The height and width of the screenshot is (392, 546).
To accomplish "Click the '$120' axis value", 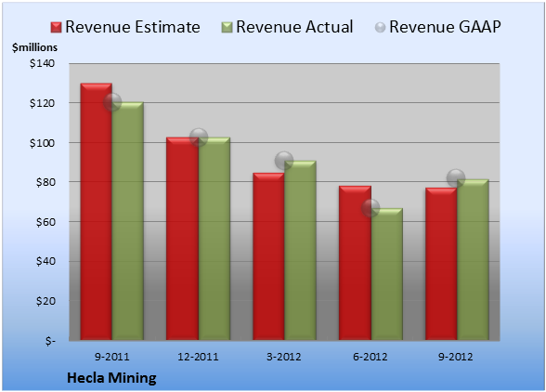I will [42, 103].
